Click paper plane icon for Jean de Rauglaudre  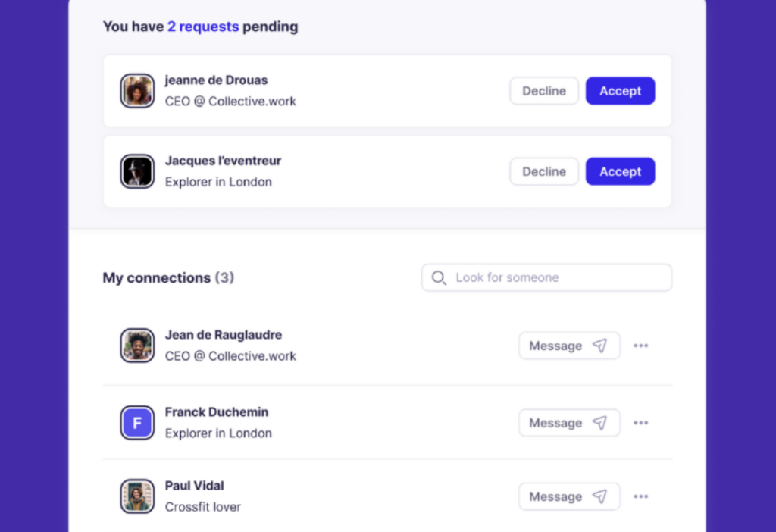(x=599, y=346)
